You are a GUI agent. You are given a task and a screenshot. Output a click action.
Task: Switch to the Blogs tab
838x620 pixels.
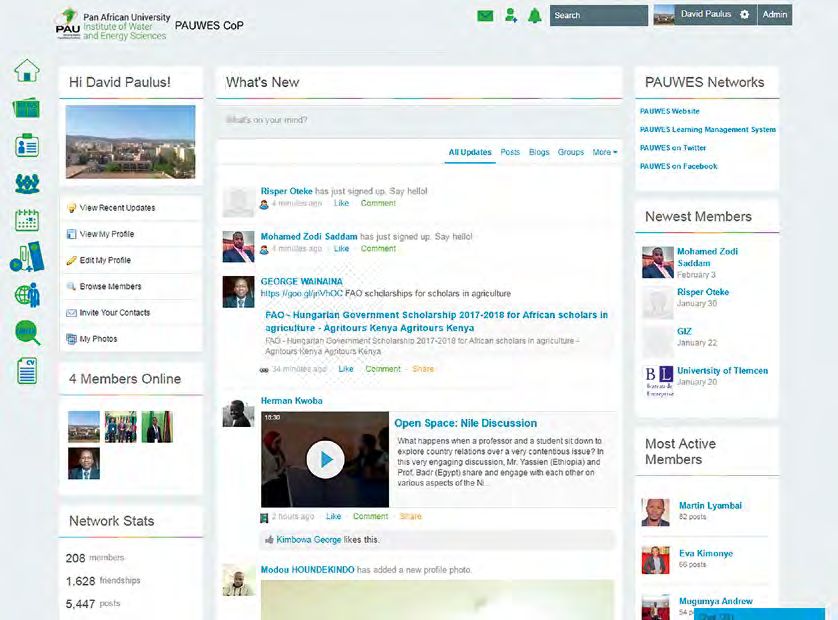(539, 152)
